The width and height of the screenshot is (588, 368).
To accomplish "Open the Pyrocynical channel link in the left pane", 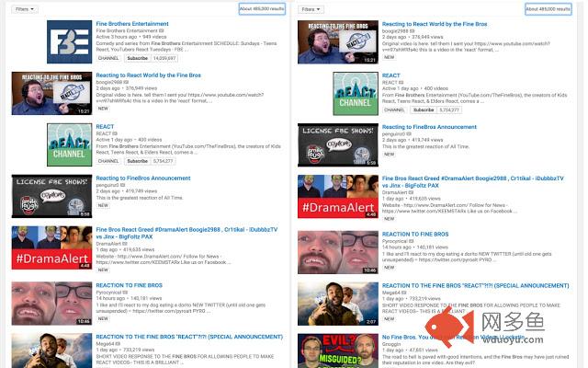I will point(108,293).
